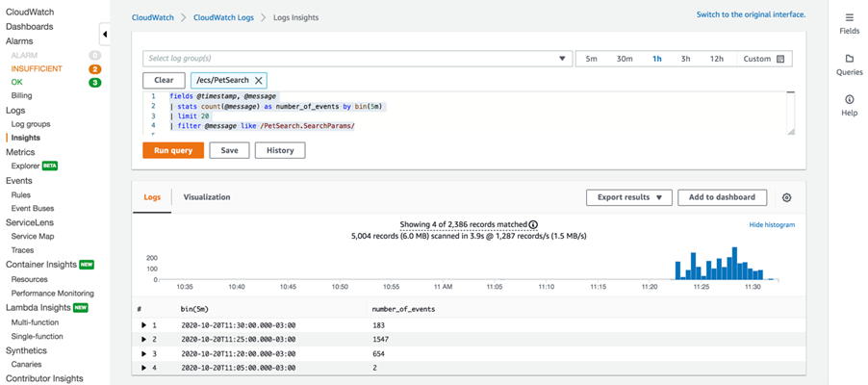Expand result row 4

pyautogui.click(x=144, y=368)
